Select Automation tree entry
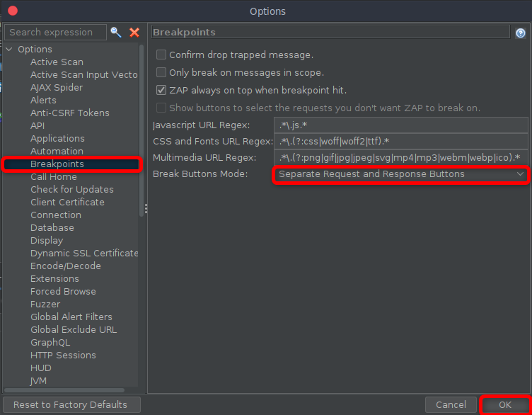Viewport: 532px width, 415px height. [x=57, y=151]
